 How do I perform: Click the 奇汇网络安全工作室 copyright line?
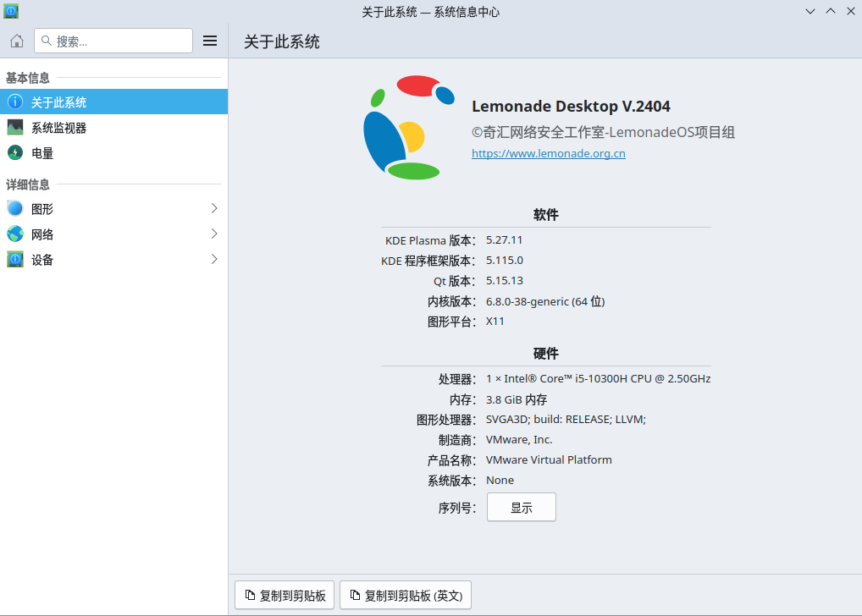point(603,133)
